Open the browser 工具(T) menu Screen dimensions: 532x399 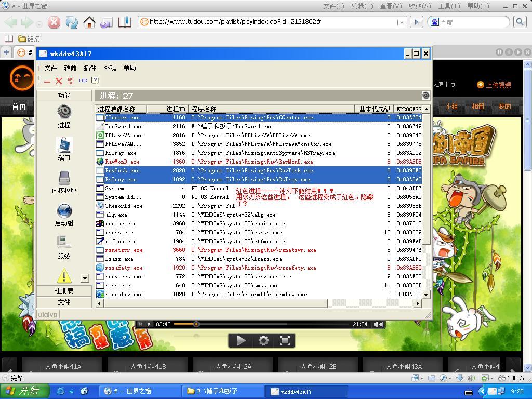pos(449,6)
